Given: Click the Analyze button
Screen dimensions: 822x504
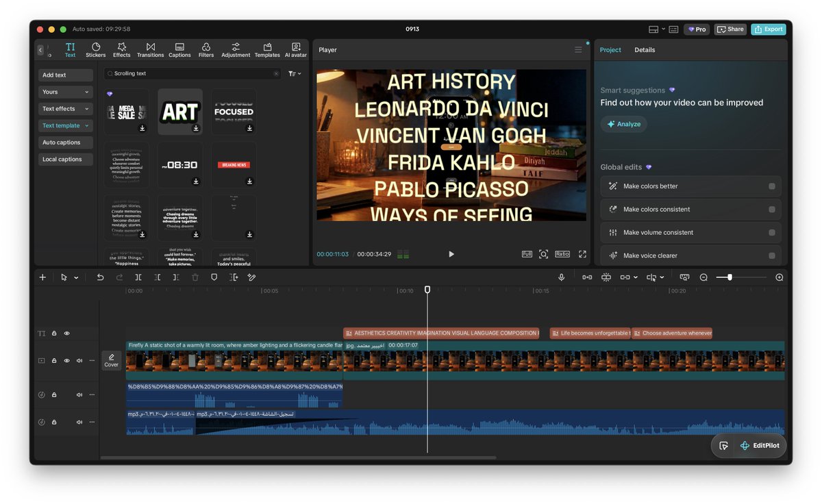Looking at the screenshot, I should [623, 124].
